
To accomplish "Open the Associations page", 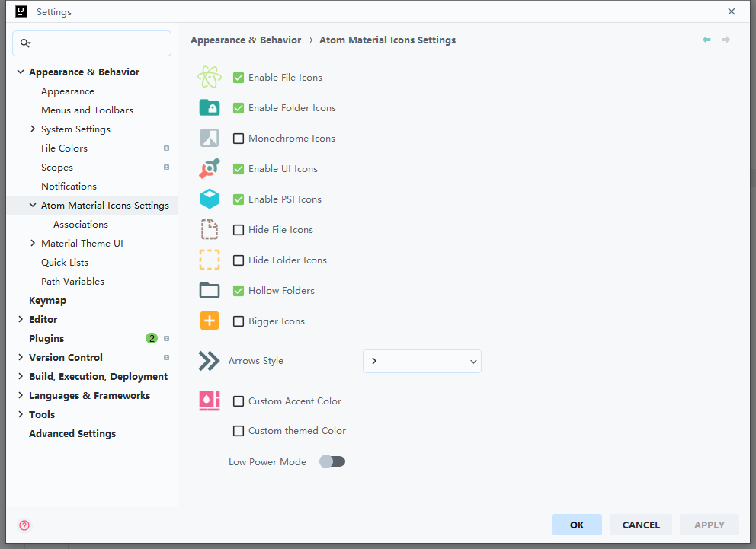I will [81, 225].
